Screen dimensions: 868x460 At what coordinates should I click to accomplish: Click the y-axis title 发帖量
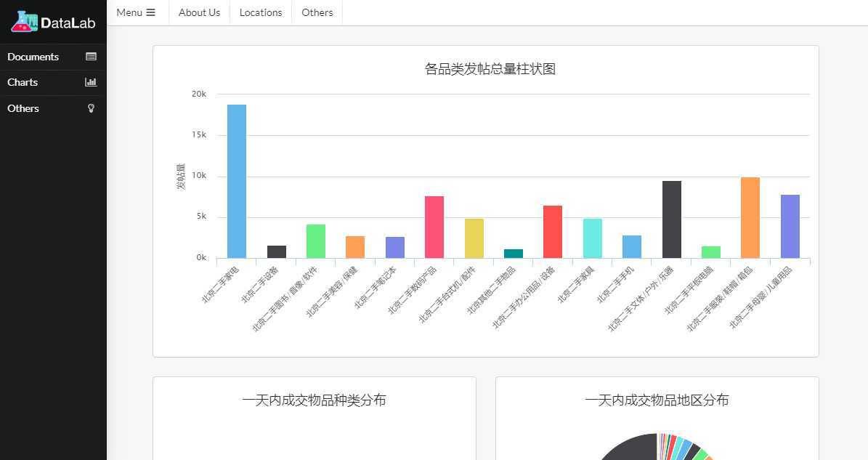tap(180, 177)
